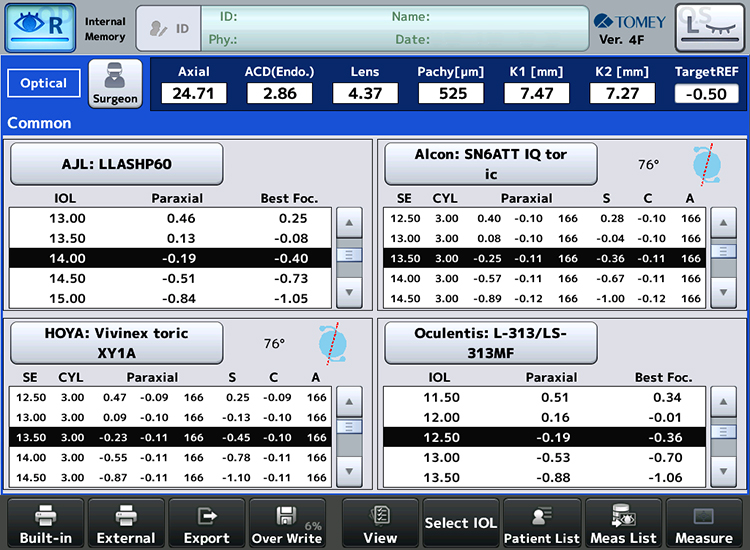Click the Surgeon icon button
This screenshot has width=750, height=550.
[115, 83]
